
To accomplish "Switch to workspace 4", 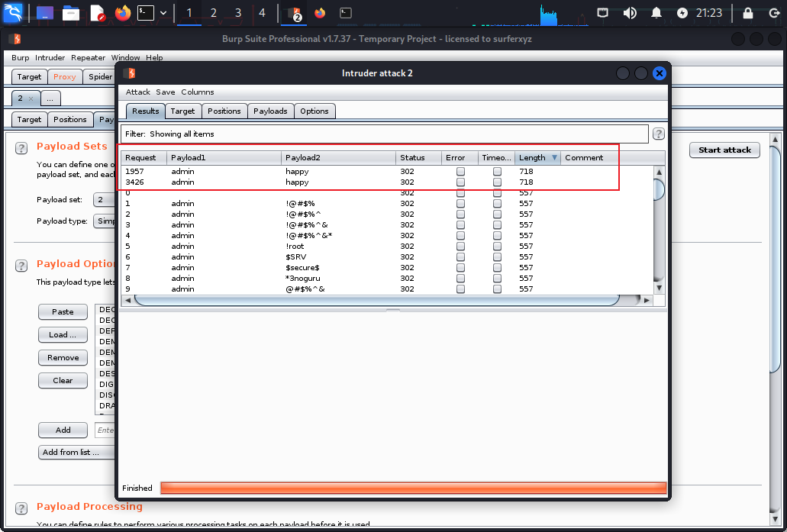I will (x=262, y=13).
